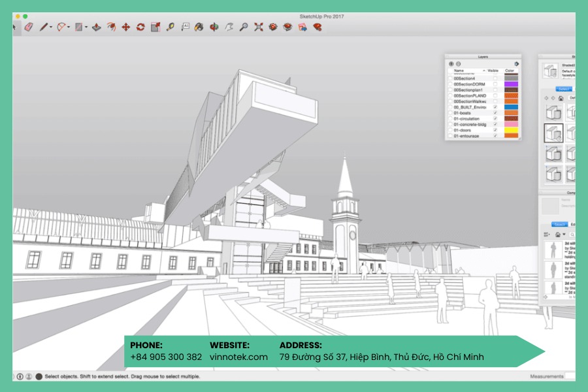
Task: Open the Components view options dropdown
Action: 547,235
